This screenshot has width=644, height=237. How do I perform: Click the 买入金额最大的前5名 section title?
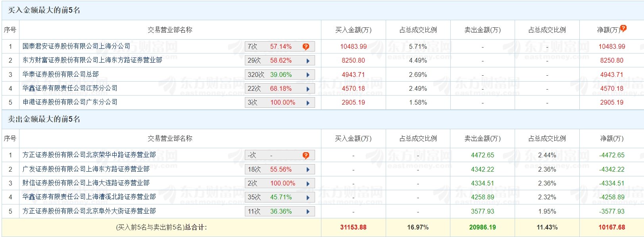pyautogui.click(x=44, y=10)
